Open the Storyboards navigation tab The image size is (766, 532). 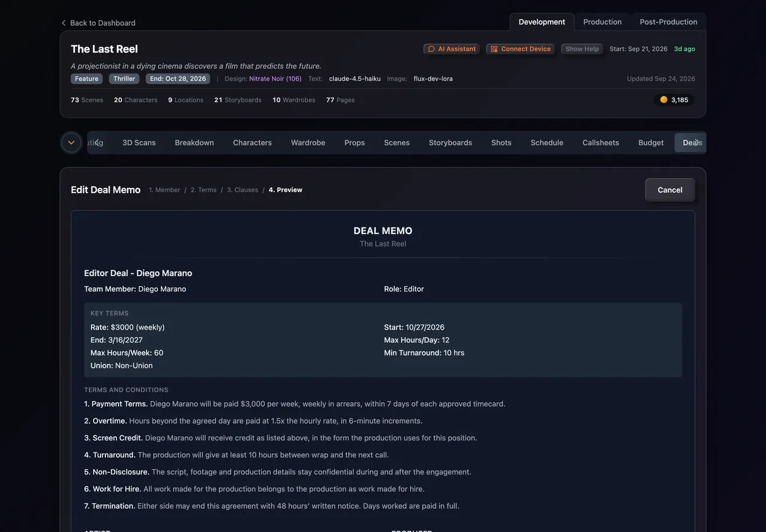point(451,142)
